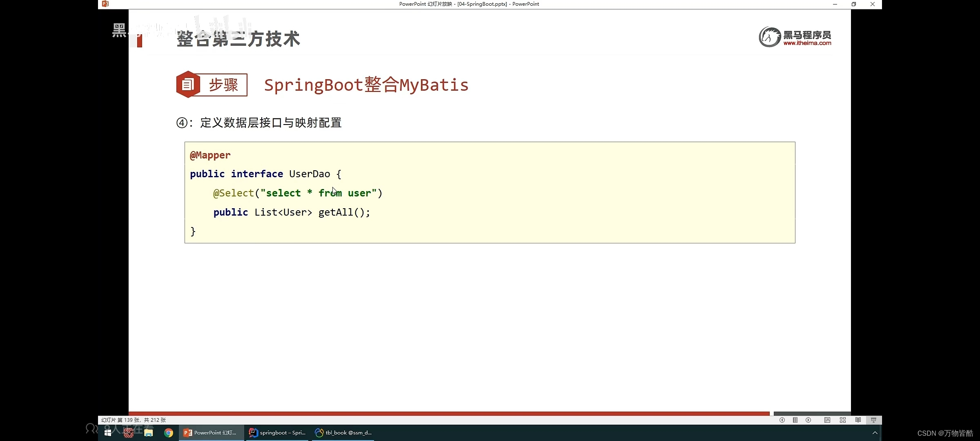980x441 pixels.
Task: Advance to next slide using the arrow icon
Action: [808, 420]
